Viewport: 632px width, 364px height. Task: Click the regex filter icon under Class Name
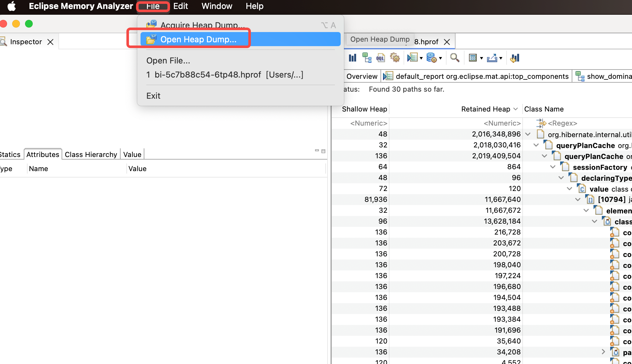[x=541, y=123]
